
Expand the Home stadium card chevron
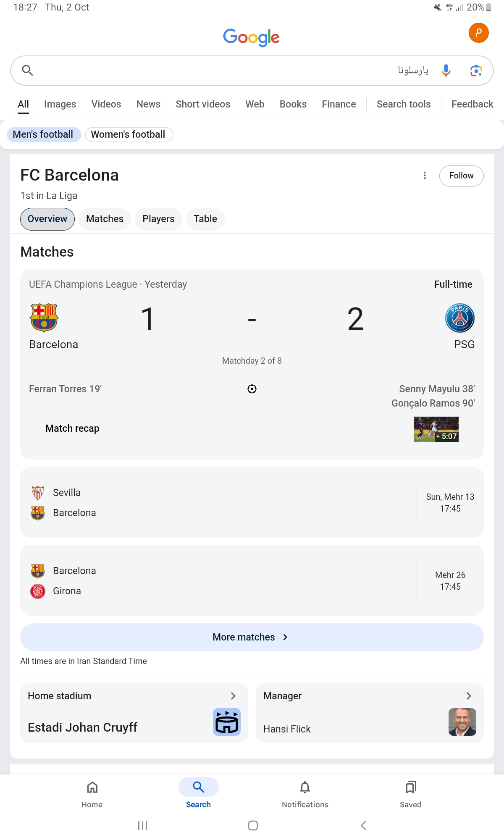click(x=233, y=696)
